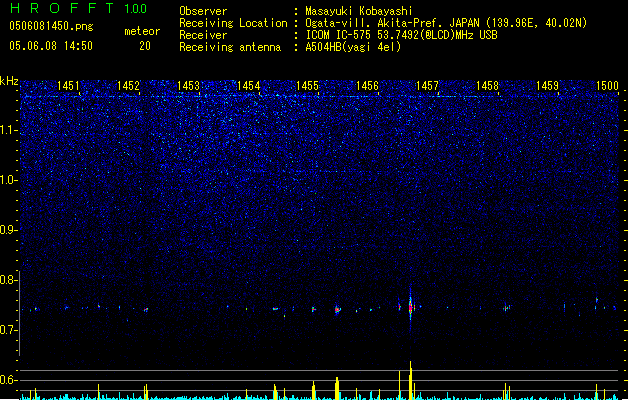Click the 'Receiving Location' label
The image size is (629, 400).
233,23
